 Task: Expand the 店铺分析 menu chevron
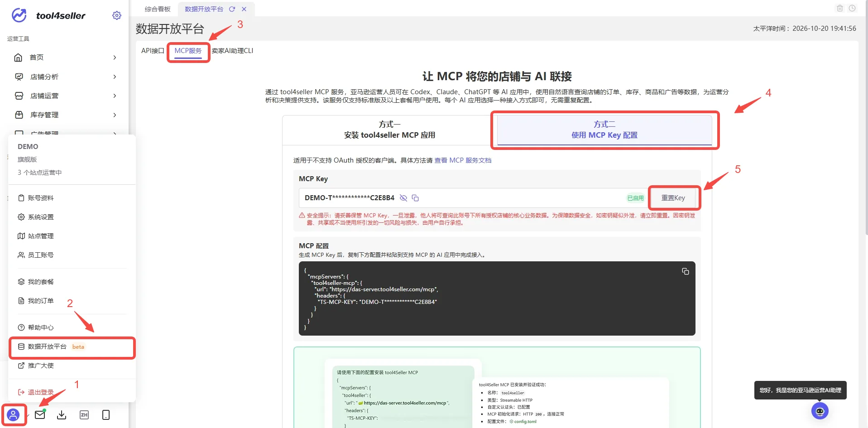point(115,77)
